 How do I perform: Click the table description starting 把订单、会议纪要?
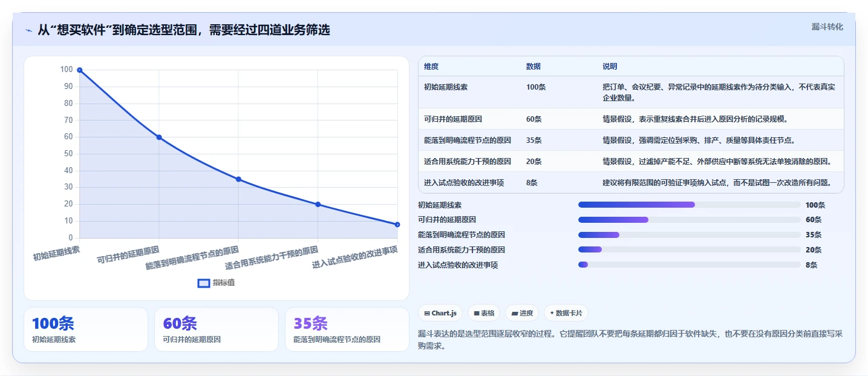pyautogui.click(x=719, y=93)
